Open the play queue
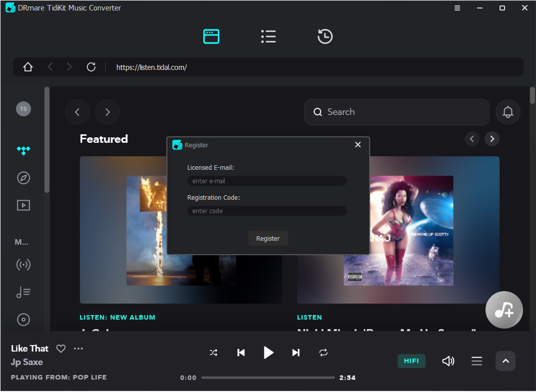This screenshot has width=536, height=392. tap(477, 361)
